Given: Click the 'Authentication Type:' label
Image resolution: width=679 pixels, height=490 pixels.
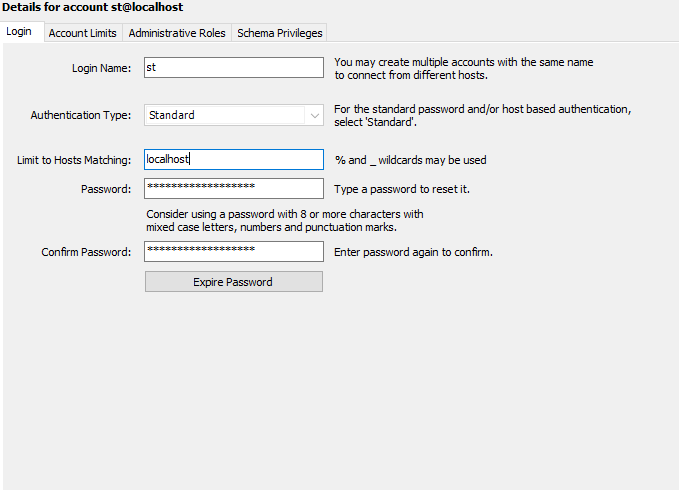Looking at the screenshot, I should coord(81,115).
